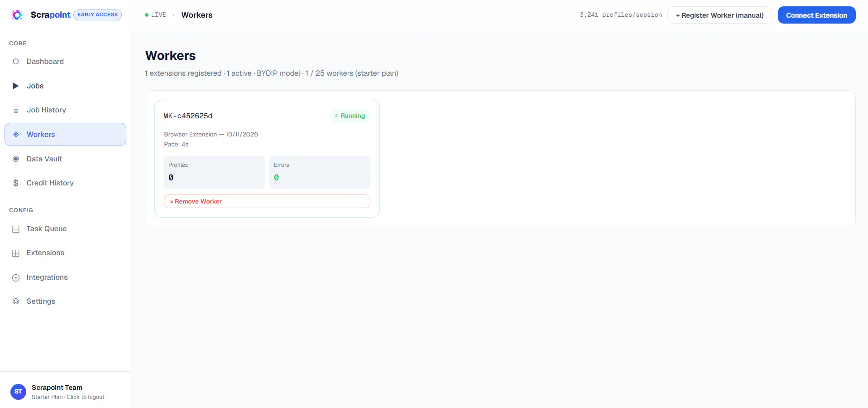Click the Integrations icon
Screen dimensions: 868x408
click(16, 278)
